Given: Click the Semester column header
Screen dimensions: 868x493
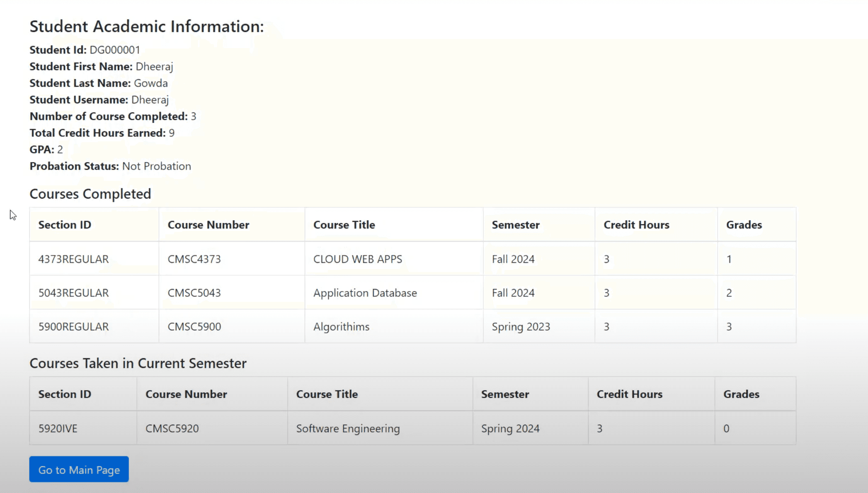Looking at the screenshot, I should (x=516, y=224).
